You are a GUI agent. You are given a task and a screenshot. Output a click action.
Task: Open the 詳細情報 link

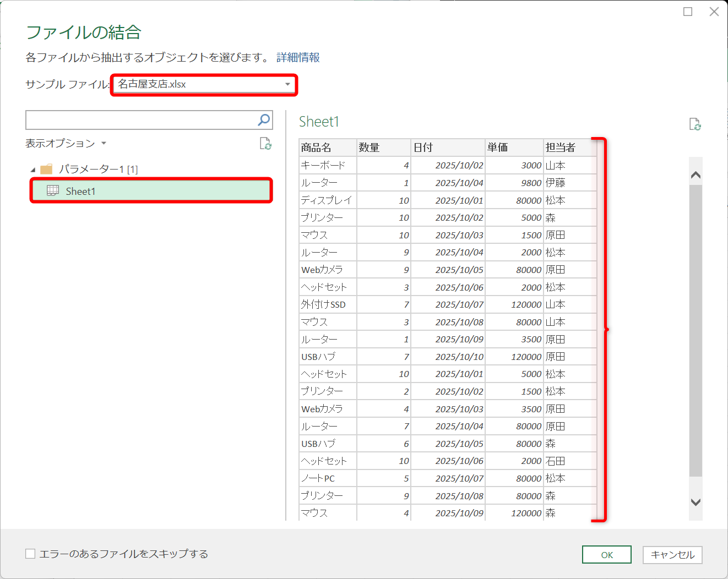[x=297, y=57]
